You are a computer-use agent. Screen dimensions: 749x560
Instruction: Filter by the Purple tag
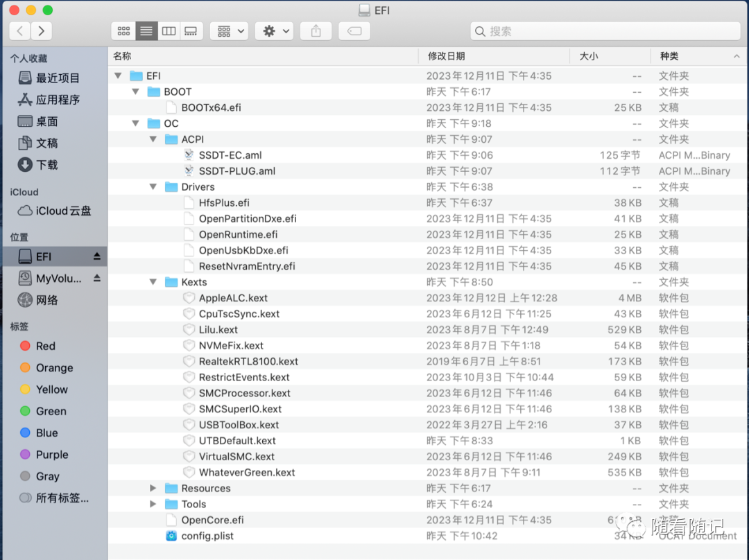pyautogui.click(x=44, y=455)
